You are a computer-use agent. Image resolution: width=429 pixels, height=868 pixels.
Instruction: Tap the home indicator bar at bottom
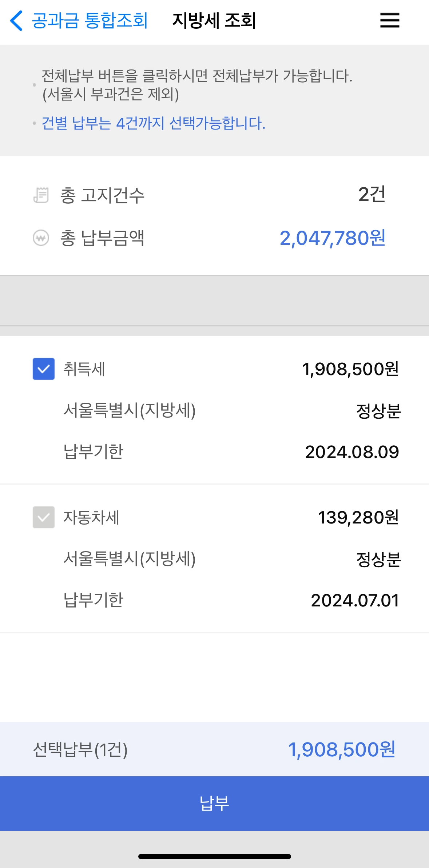214,856
